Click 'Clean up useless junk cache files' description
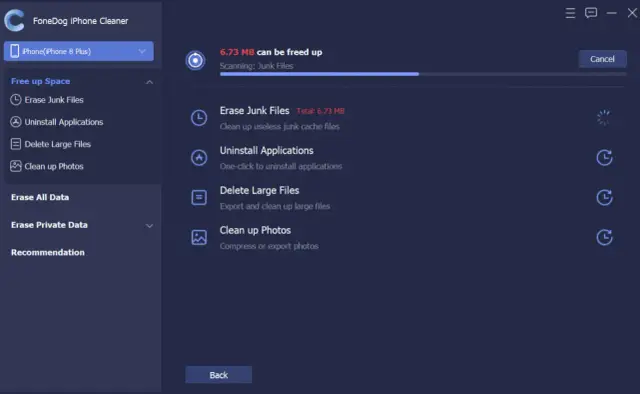Viewport: 640px width, 394px height. (280, 127)
